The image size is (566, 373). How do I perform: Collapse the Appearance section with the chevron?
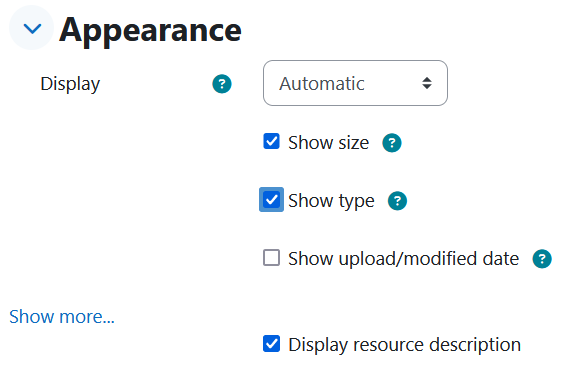(32, 28)
